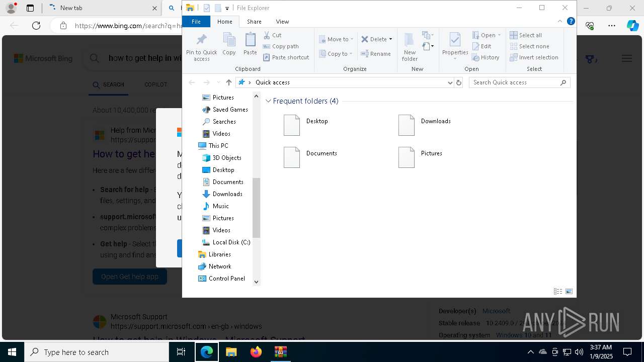Viewport: 644px width, 362px height.
Task: Minimize the ribbon with the chevron
Action: point(560,21)
